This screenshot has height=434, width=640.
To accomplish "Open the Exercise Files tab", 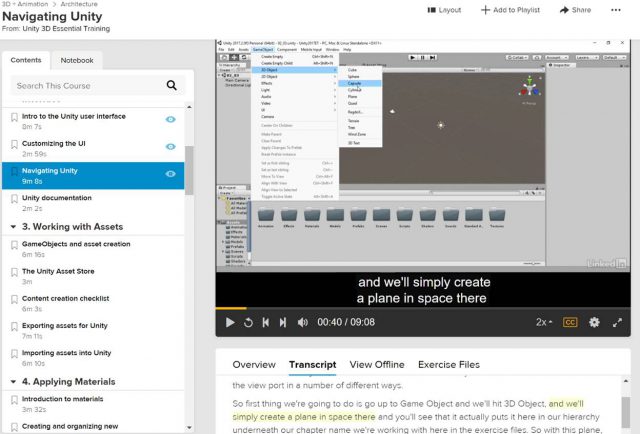I will [449, 365].
